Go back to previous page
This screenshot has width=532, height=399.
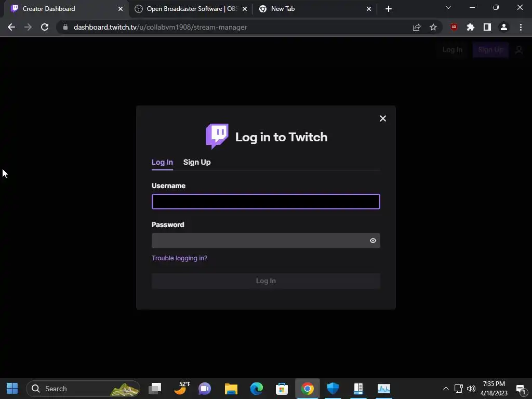(11, 27)
